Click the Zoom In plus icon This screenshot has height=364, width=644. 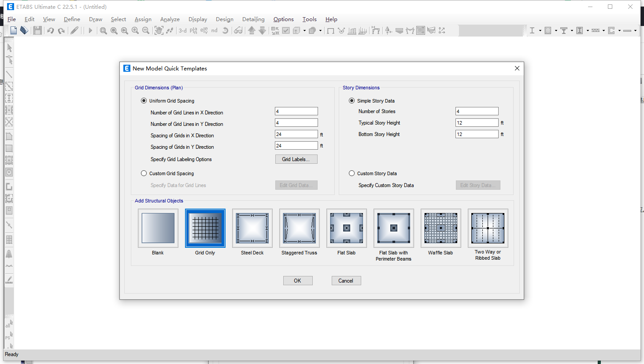pos(135,30)
